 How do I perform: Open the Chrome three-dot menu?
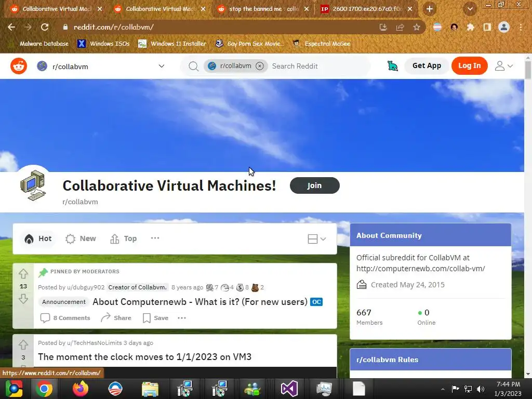coord(521,27)
